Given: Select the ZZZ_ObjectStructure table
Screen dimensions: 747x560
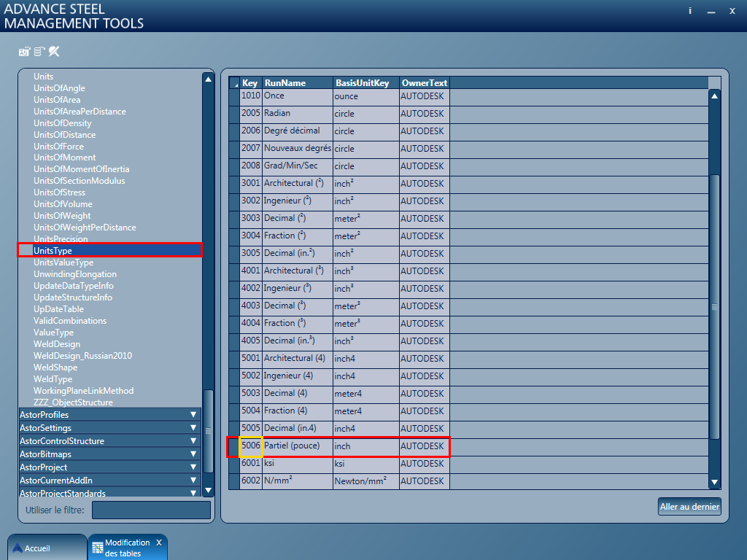Looking at the screenshot, I should point(73,402).
